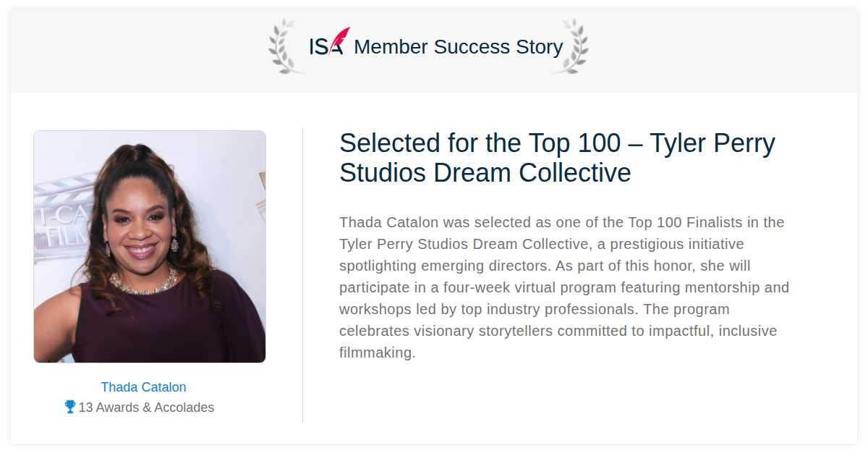Click the member profile photo thumbnail

[150, 247]
